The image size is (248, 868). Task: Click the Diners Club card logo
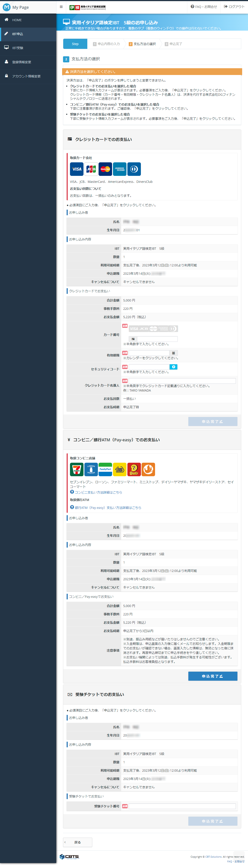(x=134, y=169)
